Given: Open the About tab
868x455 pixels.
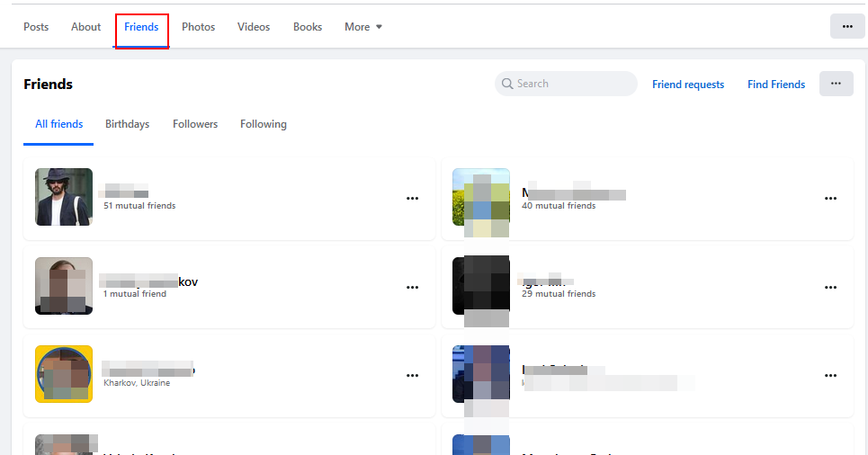Looking at the screenshot, I should coord(85,27).
